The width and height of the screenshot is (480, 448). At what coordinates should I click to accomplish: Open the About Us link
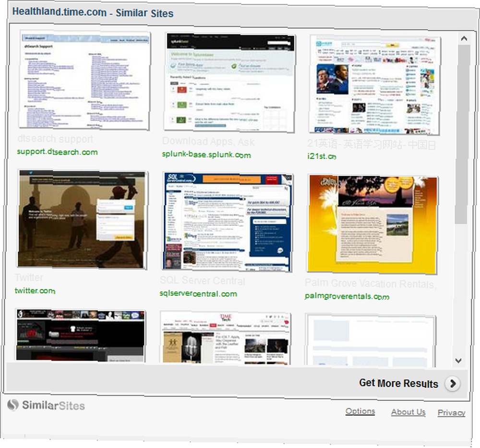click(x=408, y=412)
